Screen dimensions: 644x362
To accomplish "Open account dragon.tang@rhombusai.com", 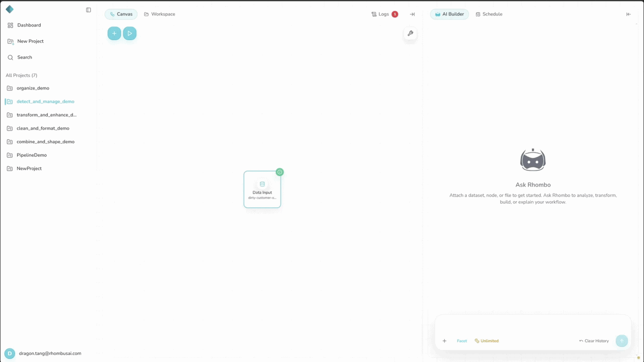I will (x=50, y=353).
